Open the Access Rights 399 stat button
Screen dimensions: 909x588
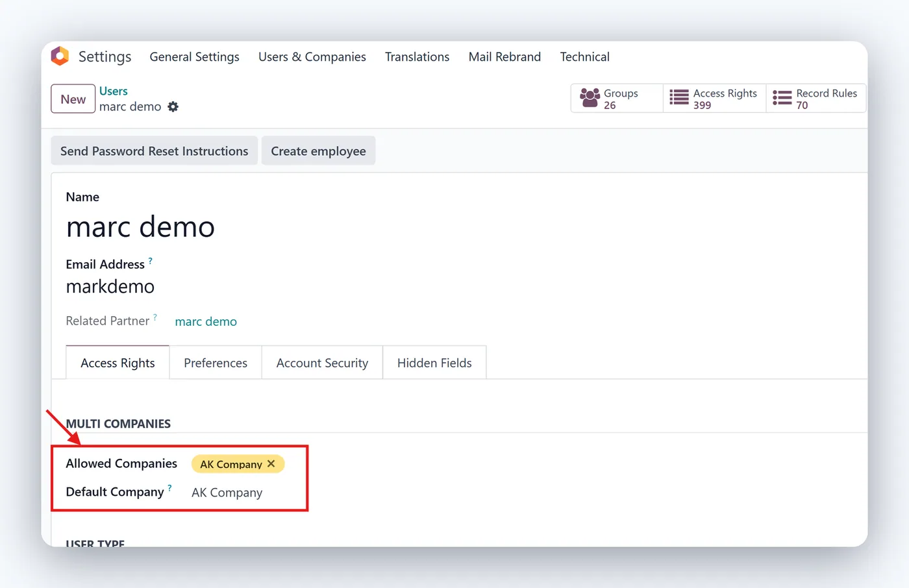[714, 98]
